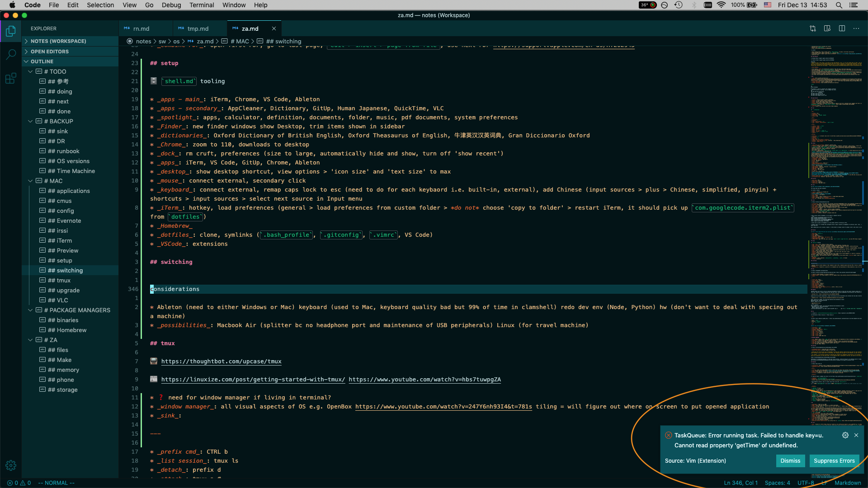Click UTF-8 encoding in the status bar
Screen dimensions: 868x488
806,483
